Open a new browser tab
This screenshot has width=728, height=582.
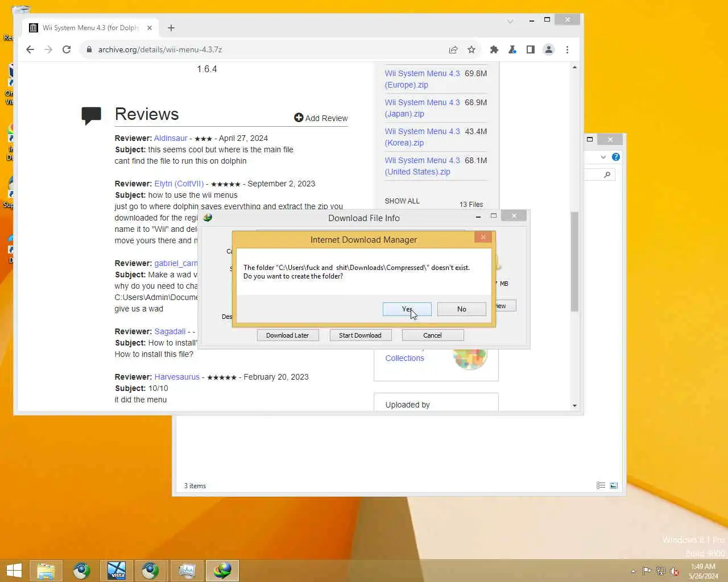click(171, 28)
